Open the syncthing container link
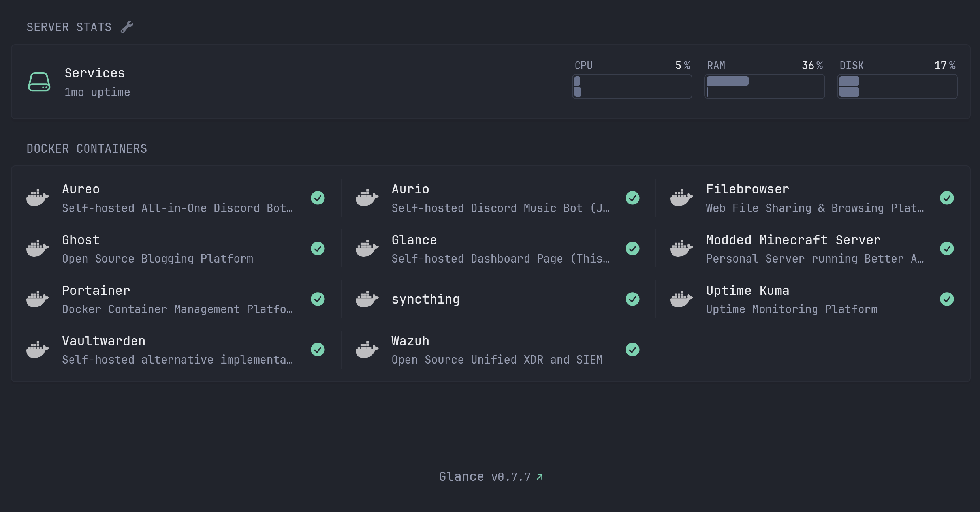 (426, 299)
